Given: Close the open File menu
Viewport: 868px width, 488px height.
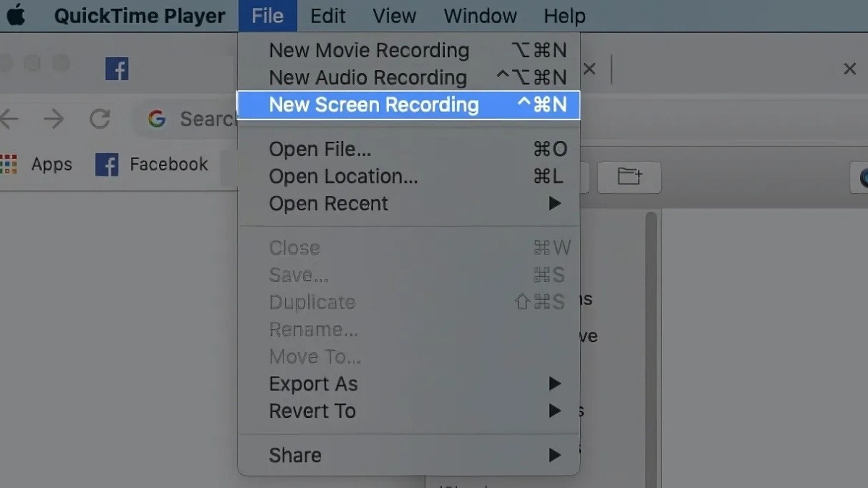Looking at the screenshot, I should tap(268, 16).
